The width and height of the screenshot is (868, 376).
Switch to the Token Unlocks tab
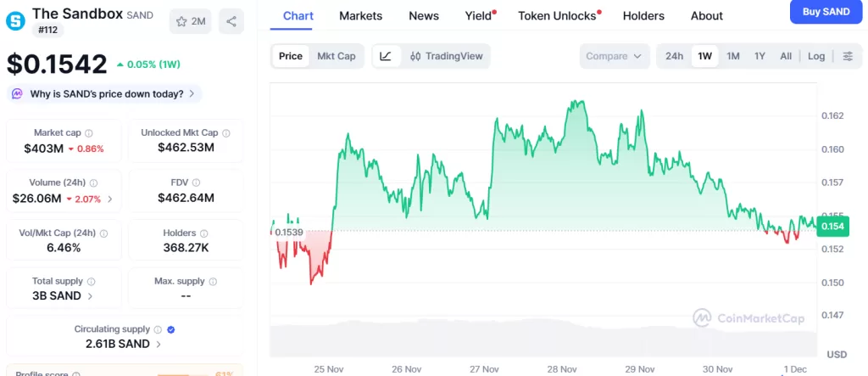tap(557, 15)
